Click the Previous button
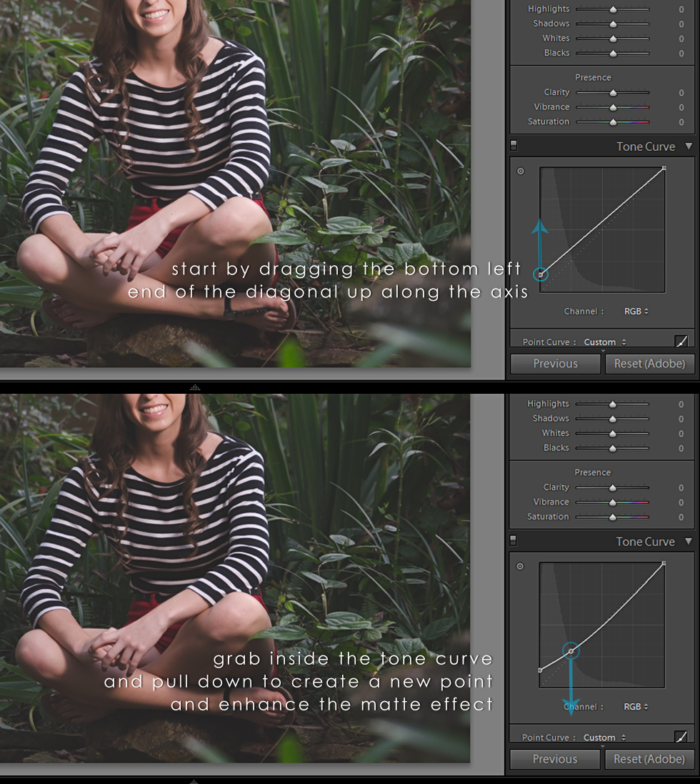 pyautogui.click(x=555, y=364)
